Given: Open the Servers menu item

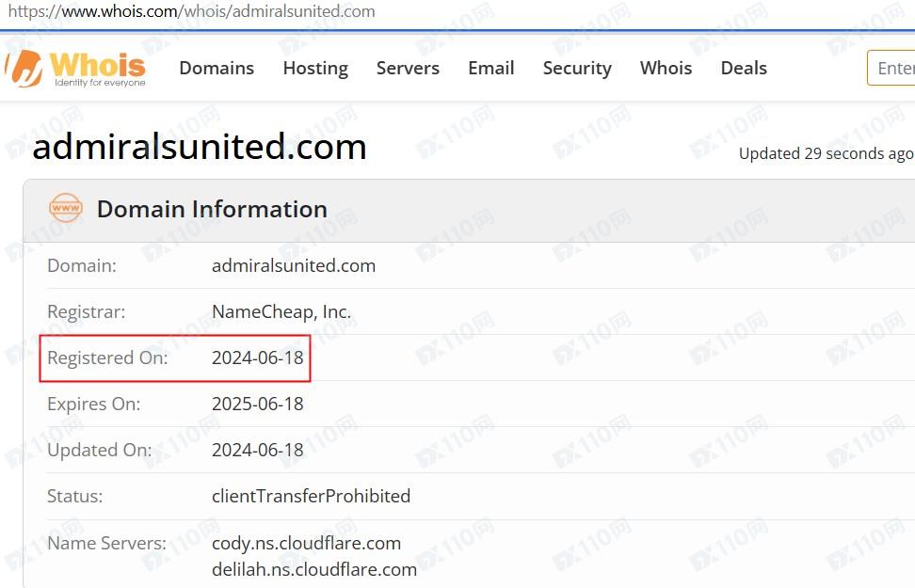Looking at the screenshot, I should (x=408, y=69).
